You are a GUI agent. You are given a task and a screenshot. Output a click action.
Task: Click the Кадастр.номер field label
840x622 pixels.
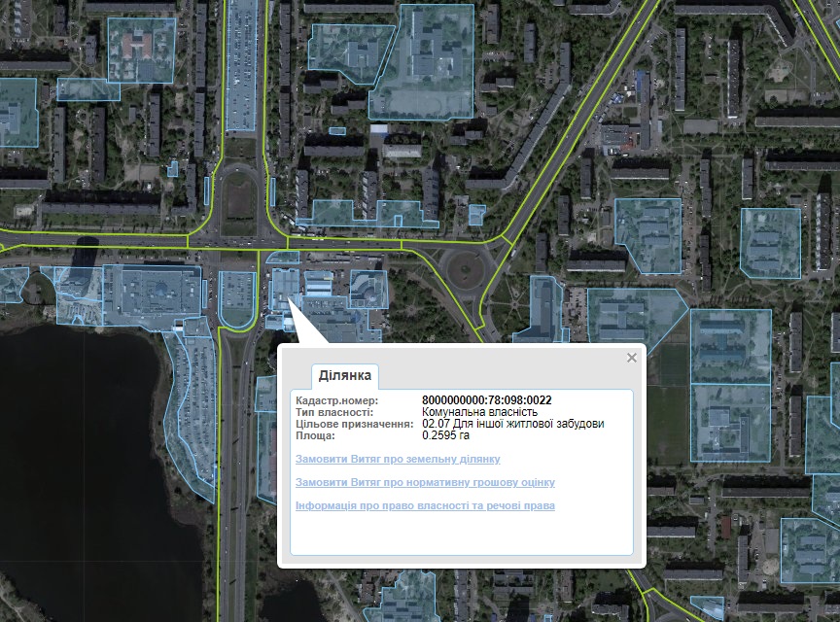336,400
